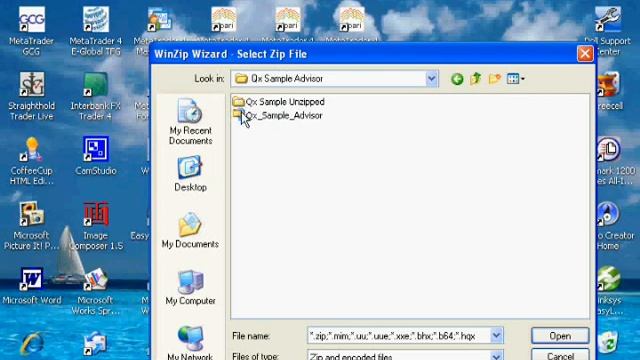Expand the Look in dropdown
Screen dimensions: 640x360
pos(431,79)
